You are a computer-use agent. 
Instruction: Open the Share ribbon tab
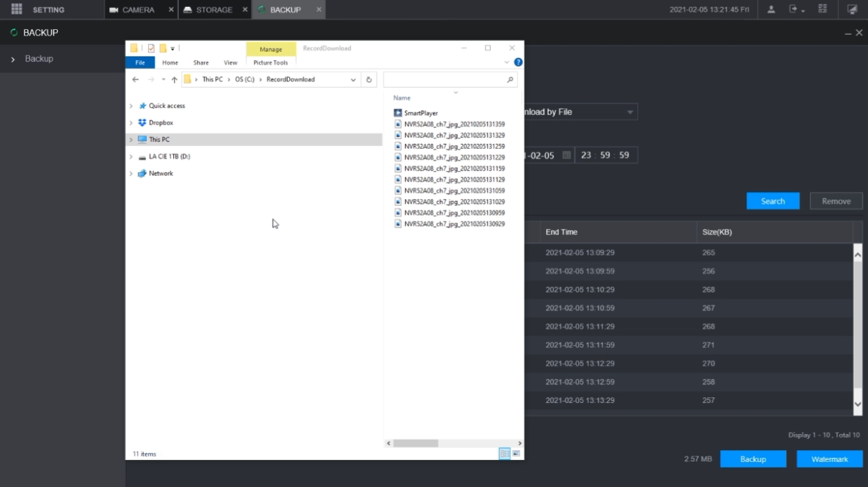(201, 63)
